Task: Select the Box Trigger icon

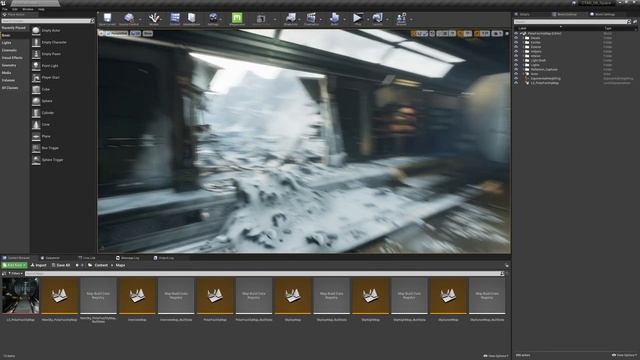Action: tap(36, 148)
